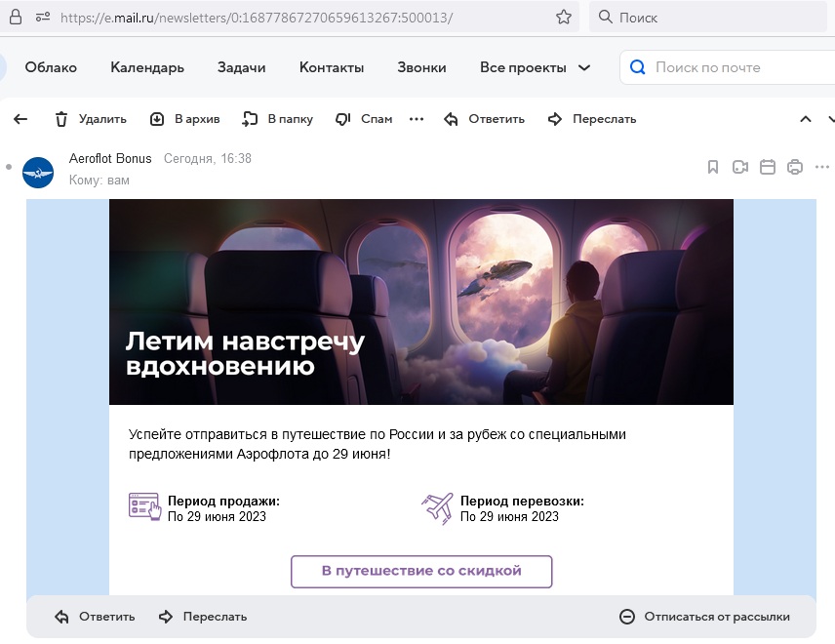
Task: Click the video call icon in the header
Action: click(x=740, y=167)
